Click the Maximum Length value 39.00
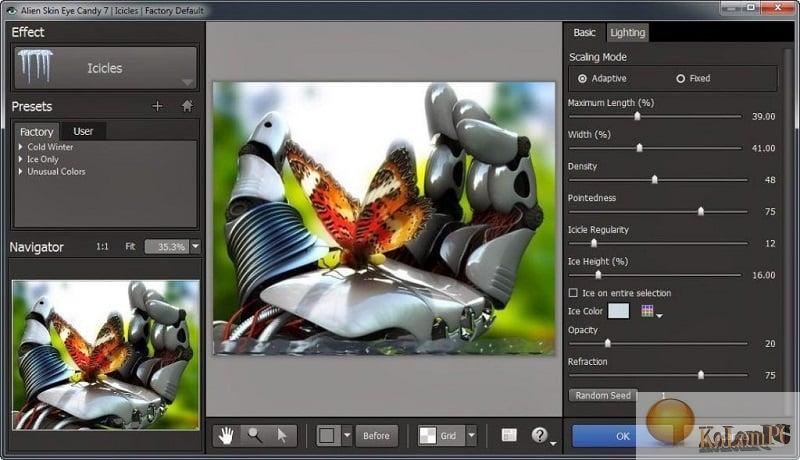 point(763,116)
